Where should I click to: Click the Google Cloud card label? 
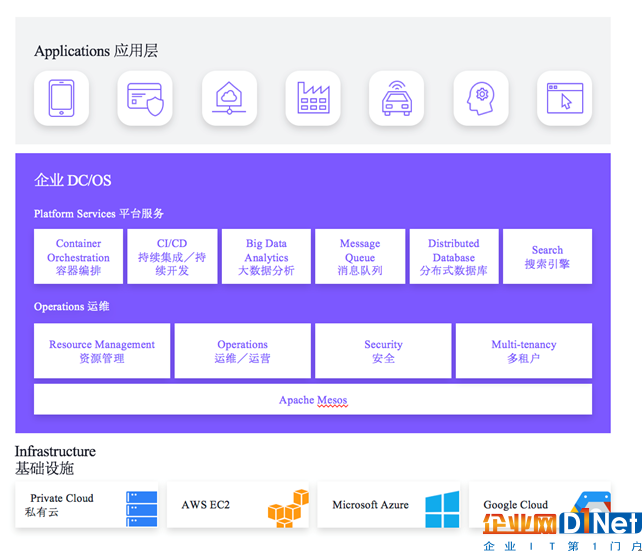tap(515, 505)
